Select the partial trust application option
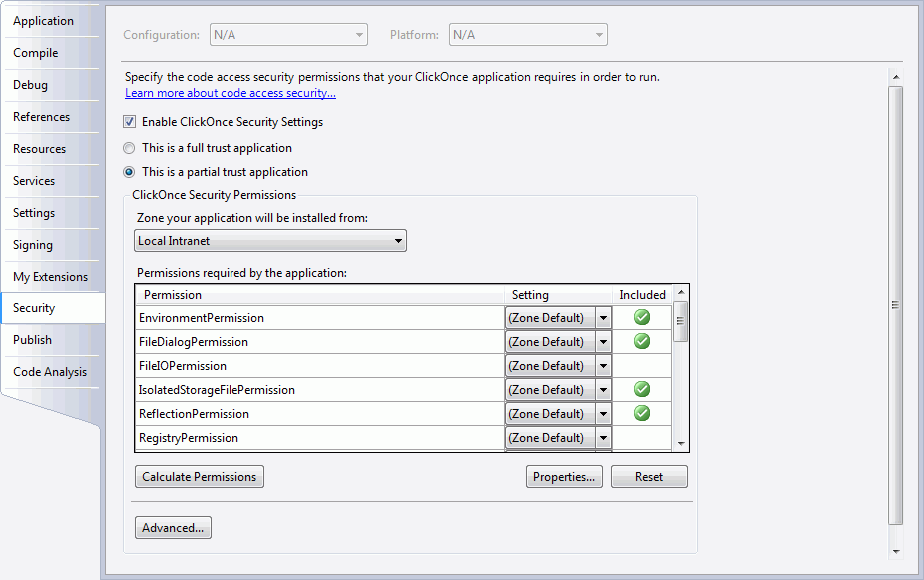 point(129,172)
